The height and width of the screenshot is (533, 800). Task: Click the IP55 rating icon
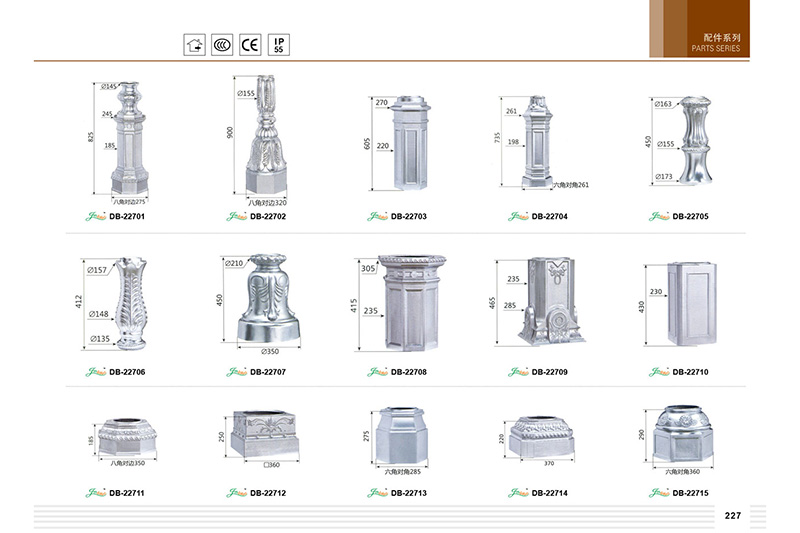coord(281,45)
